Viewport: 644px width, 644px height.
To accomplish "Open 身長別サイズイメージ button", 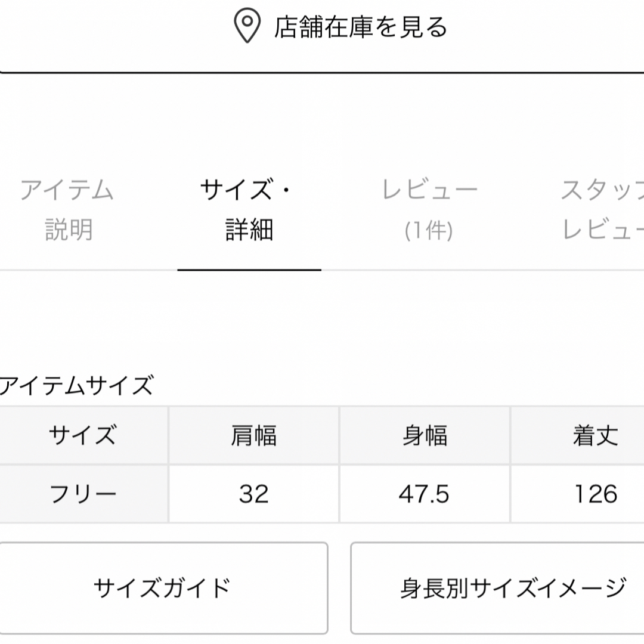I will coord(497,588).
